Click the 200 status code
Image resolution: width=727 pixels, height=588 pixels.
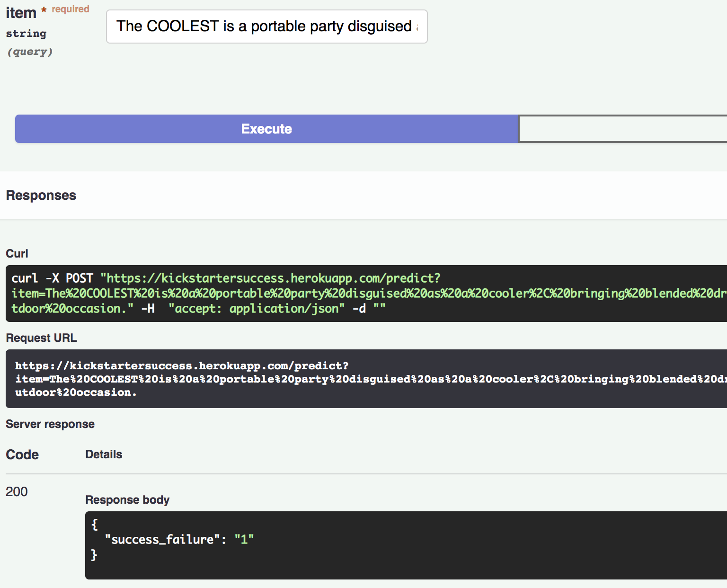click(17, 492)
